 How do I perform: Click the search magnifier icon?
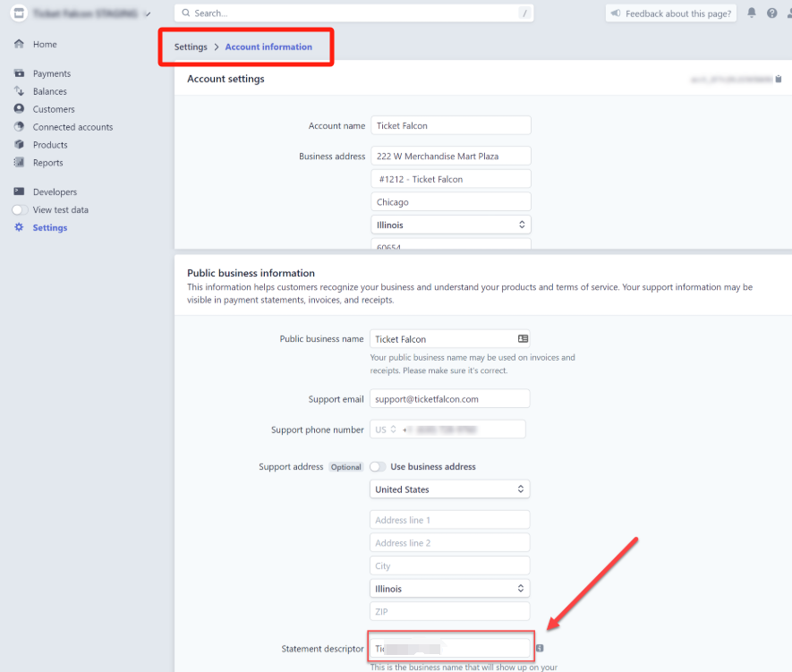click(186, 13)
